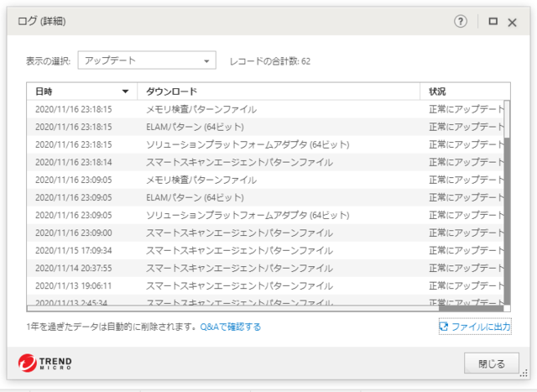Click ソリューションプラットフォームアダプタ in the 23:18:15 row

(248, 144)
